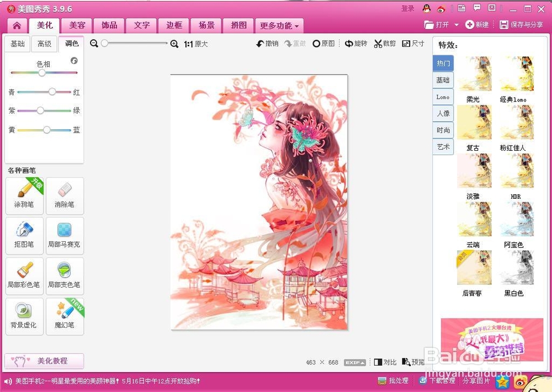Expand the dropdown arrow next to 打开
This screenshot has height=392, width=552.
457,25
